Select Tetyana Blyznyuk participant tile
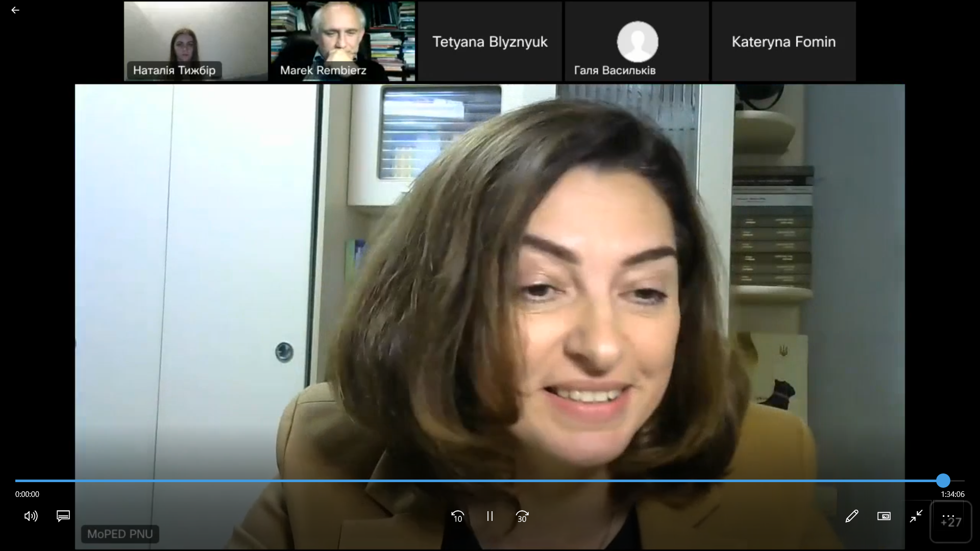The image size is (980, 551). [490, 41]
